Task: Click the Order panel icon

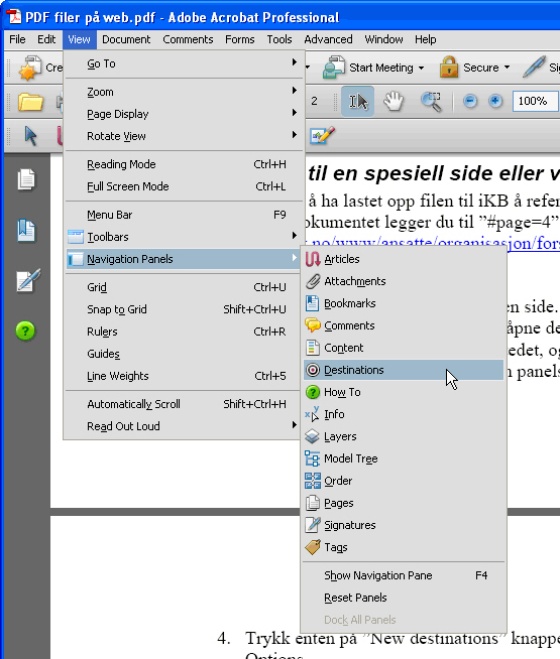Action: click(312, 481)
